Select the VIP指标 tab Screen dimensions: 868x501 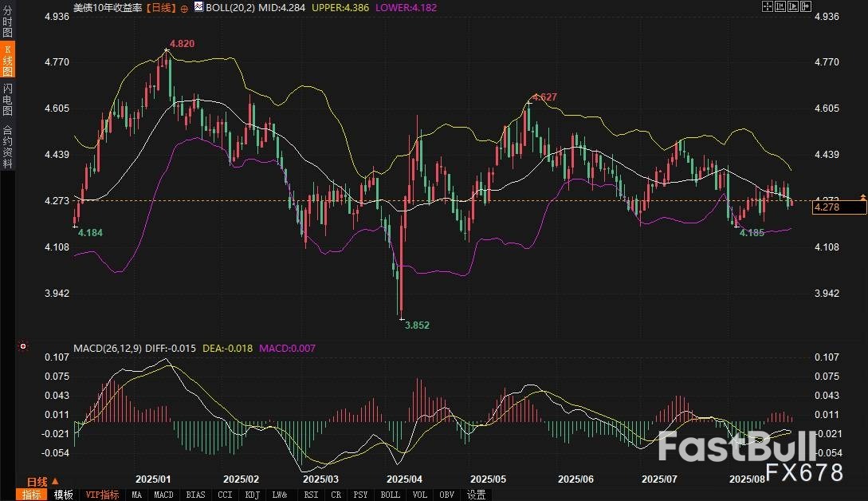[103, 495]
